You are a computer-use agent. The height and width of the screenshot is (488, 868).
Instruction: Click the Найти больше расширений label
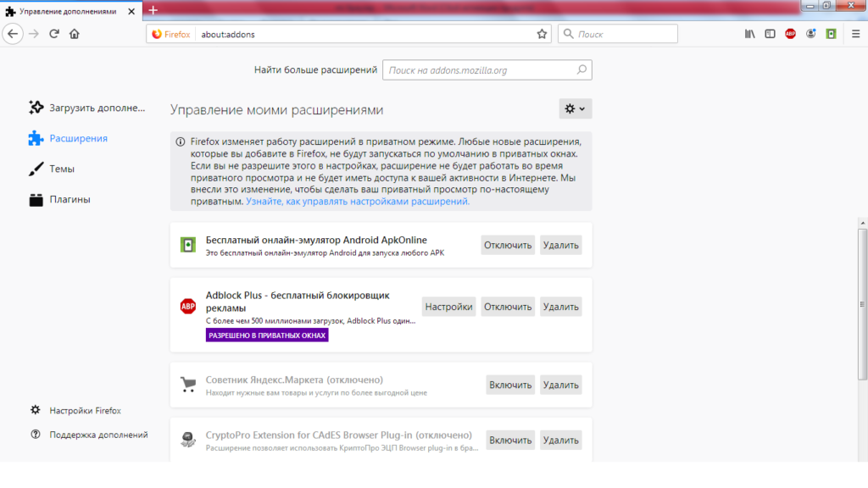[x=315, y=69]
